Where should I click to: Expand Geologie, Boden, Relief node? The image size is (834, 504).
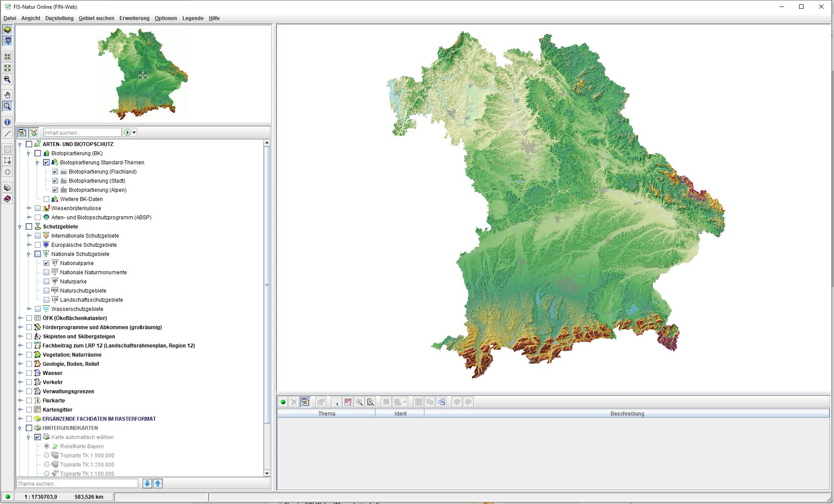[20, 364]
